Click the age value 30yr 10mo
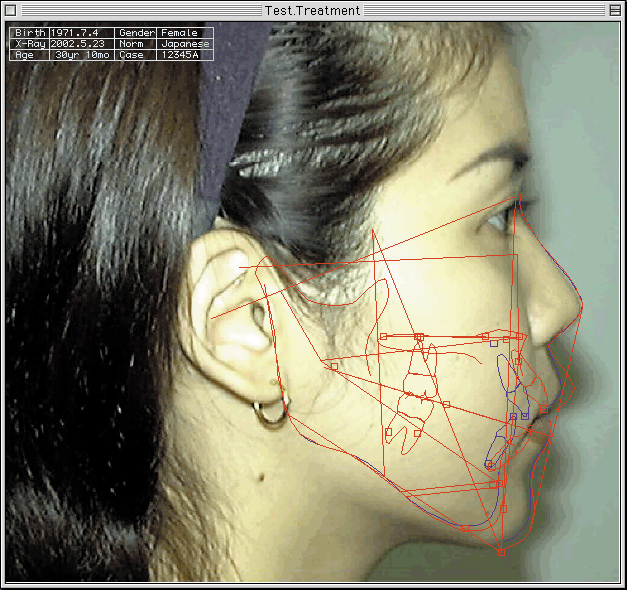Image resolution: width=627 pixels, height=590 pixels. [x=82, y=55]
